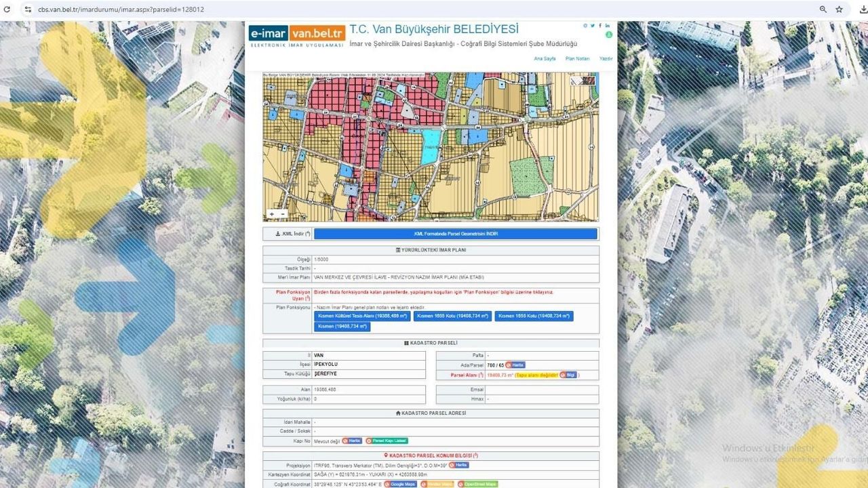
Task: Open the browser zoom magnifier icon
Action: 823,9
